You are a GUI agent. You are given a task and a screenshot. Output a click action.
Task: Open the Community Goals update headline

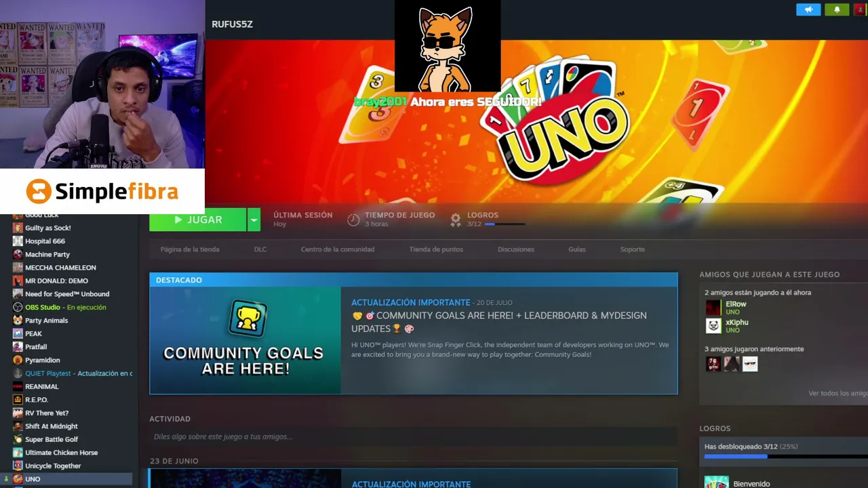click(x=499, y=322)
